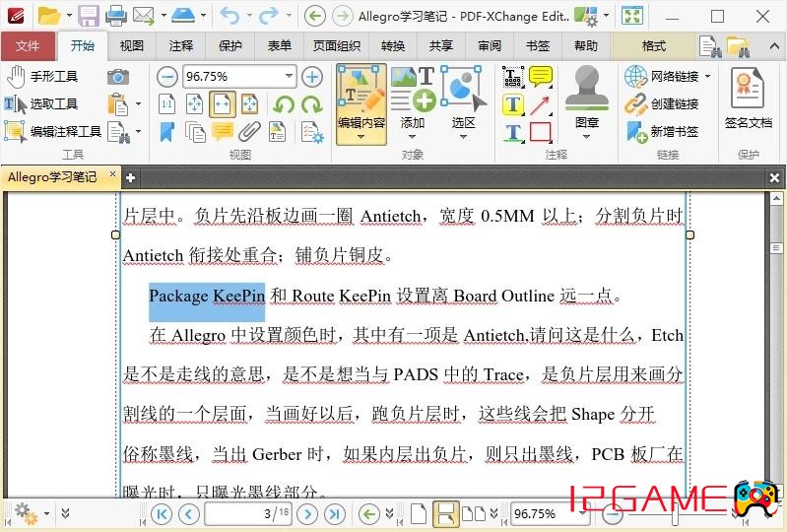The width and height of the screenshot is (787, 532).
Task: Go to next page in status bar
Action: pos(307,513)
